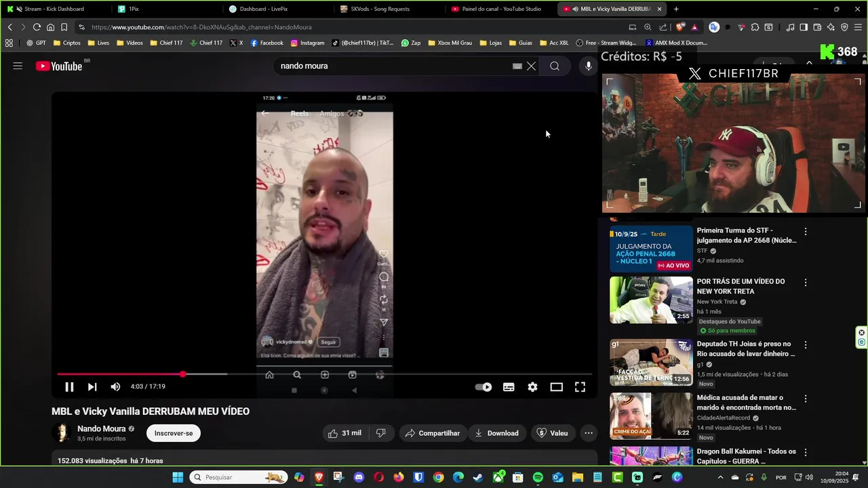Switch to theater mode
Image resolution: width=868 pixels, height=488 pixels.
point(556,387)
